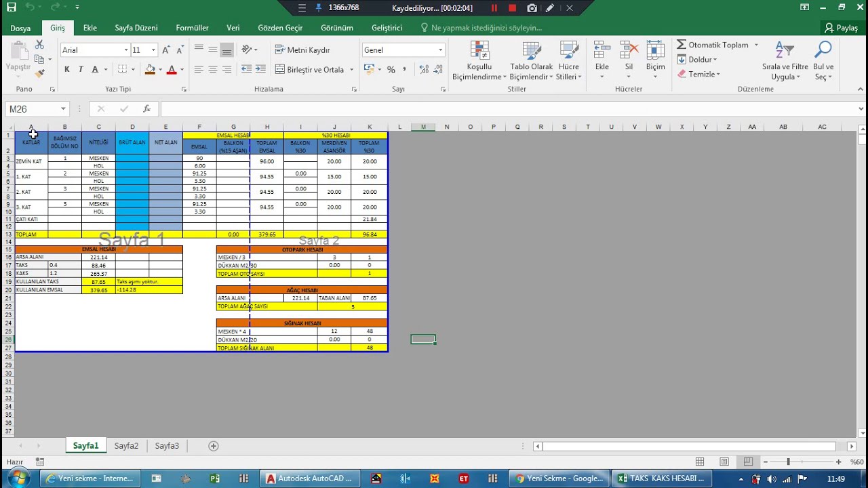
Task: Click the Name Box showing M26
Action: (37, 109)
